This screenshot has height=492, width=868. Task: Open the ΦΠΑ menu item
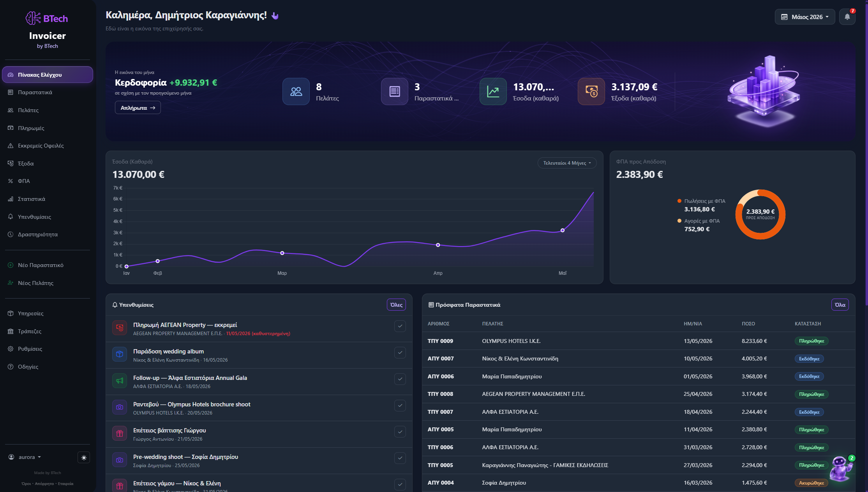pyautogui.click(x=48, y=181)
